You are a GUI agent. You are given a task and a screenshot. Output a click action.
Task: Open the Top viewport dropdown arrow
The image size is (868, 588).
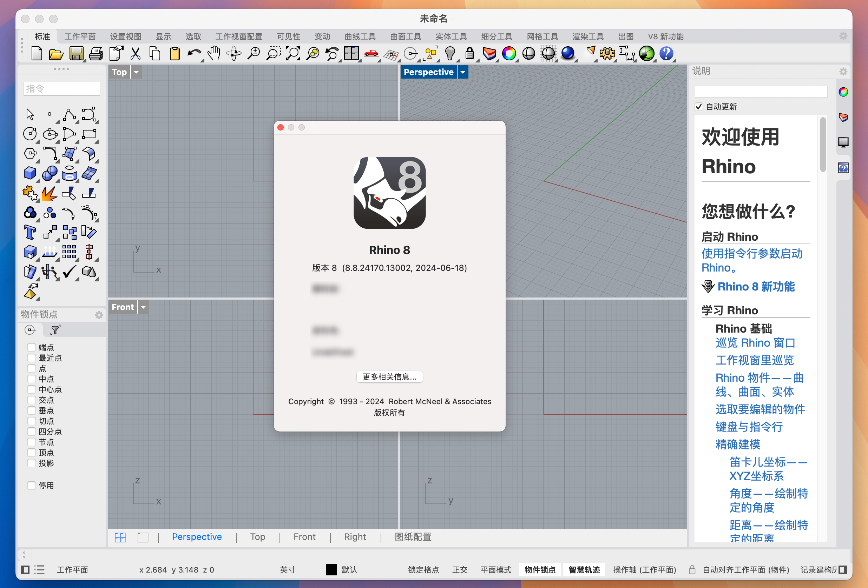pos(136,72)
